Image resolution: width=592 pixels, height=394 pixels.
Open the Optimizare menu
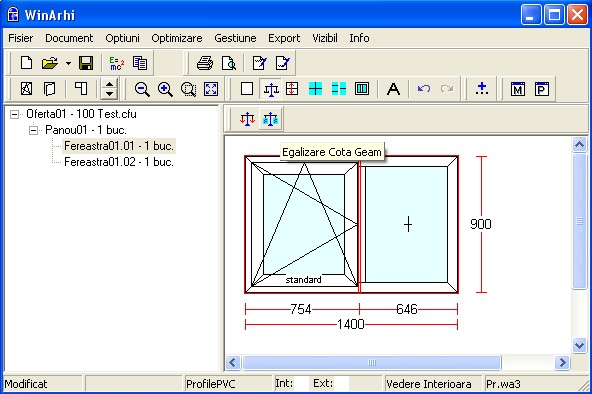[x=177, y=38]
